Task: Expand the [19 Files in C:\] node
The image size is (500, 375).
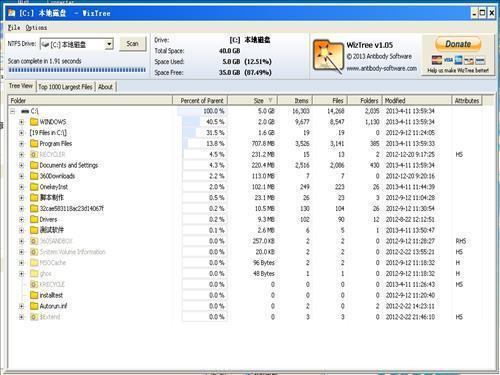Action: tap(22, 133)
